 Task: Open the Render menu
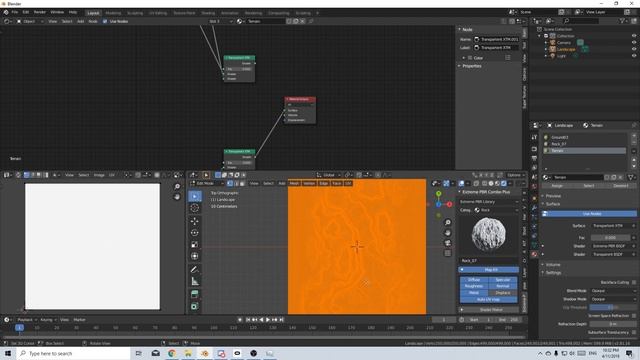point(40,12)
